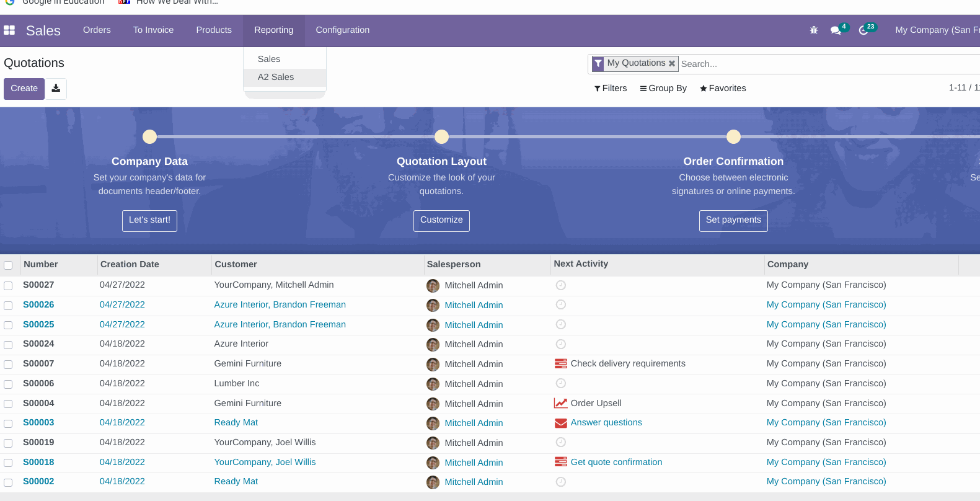The height and width of the screenshot is (501, 980).
Task: Collapse the Reporting dropdown menu
Action: pos(273,30)
